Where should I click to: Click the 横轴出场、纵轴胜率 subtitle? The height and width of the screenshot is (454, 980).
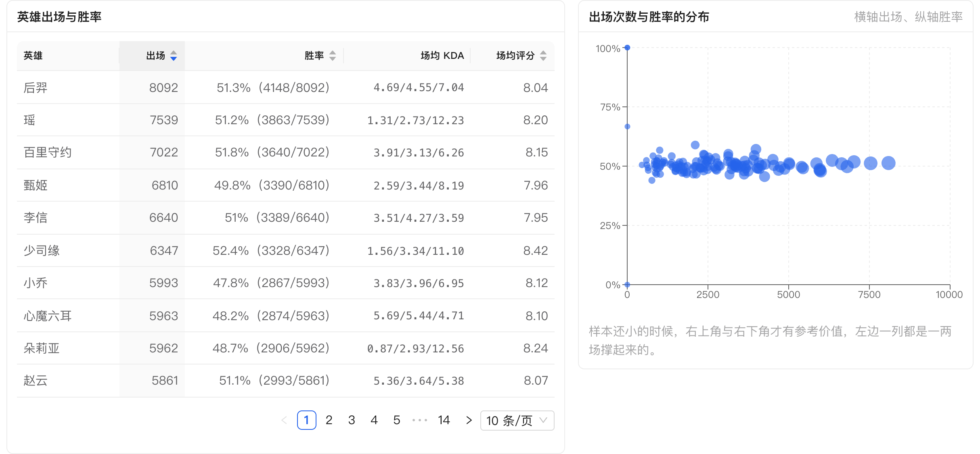point(908,17)
